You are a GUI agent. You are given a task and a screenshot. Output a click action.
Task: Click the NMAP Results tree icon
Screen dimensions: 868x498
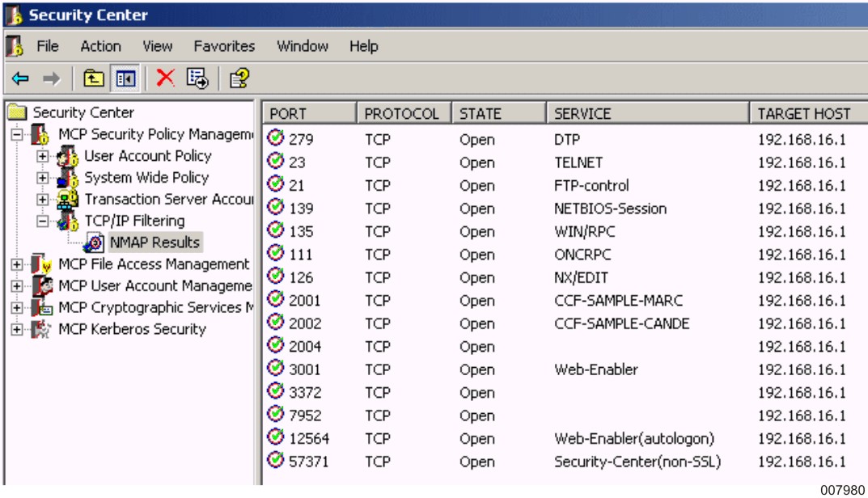pos(94,243)
